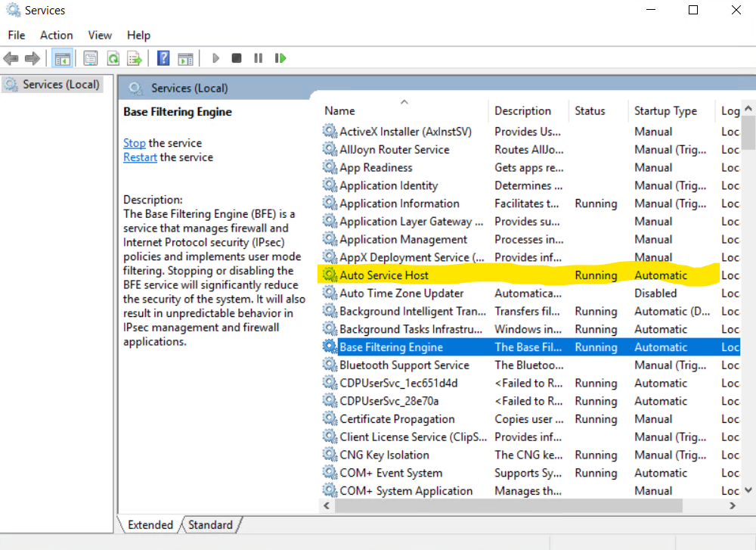The height and width of the screenshot is (550, 756).
Task: Click the Refresh toolbar icon
Action: coord(113,58)
